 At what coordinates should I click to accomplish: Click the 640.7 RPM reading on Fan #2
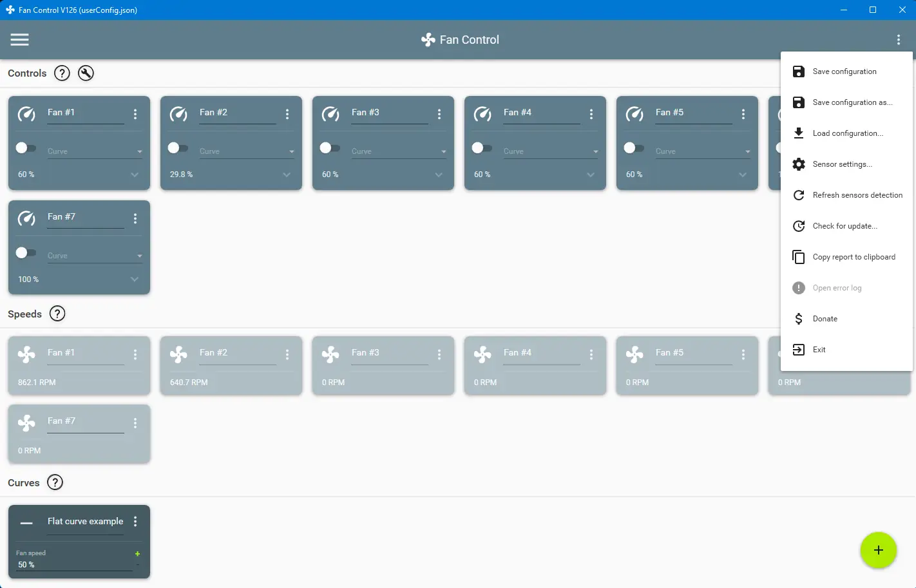189,383
